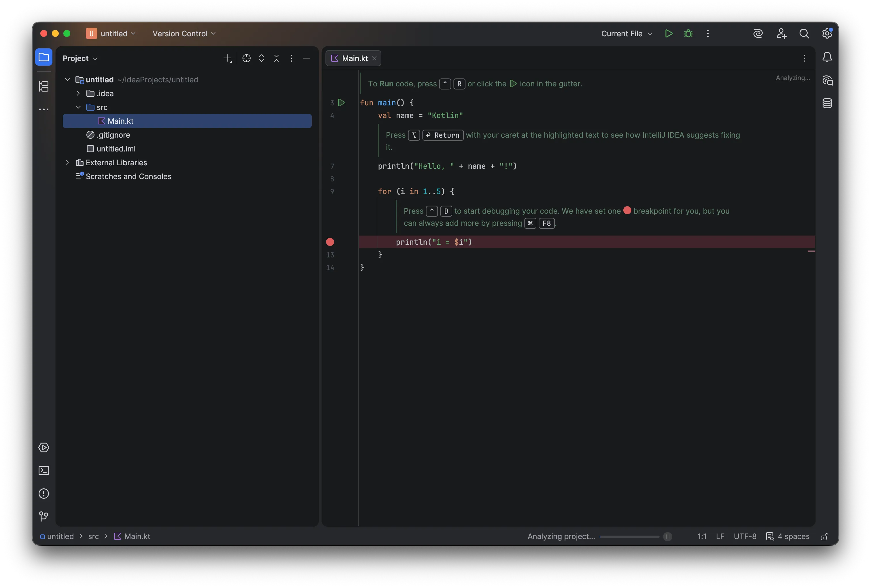
Task: Toggle Select Opened File in Project toolbar
Action: (x=246, y=58)
